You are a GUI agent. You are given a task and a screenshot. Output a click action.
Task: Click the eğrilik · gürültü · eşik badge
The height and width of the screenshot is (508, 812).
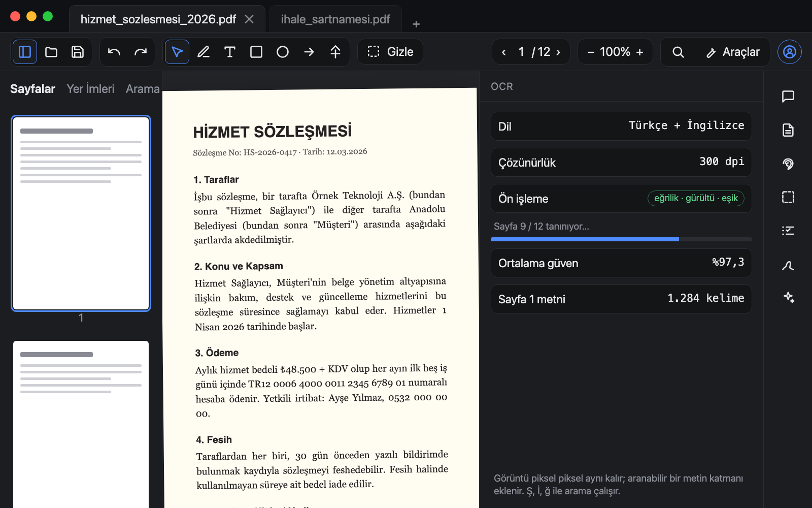click(696, 198)
